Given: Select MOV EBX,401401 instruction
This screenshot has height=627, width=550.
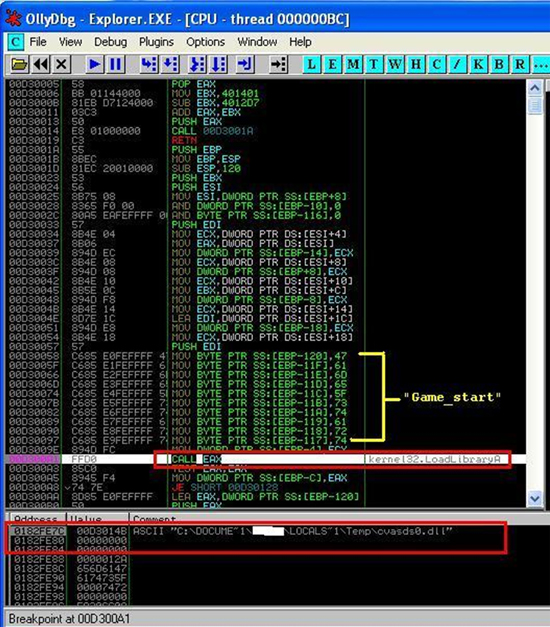Looking at the screenshot, I should click(x=265, y=93).
